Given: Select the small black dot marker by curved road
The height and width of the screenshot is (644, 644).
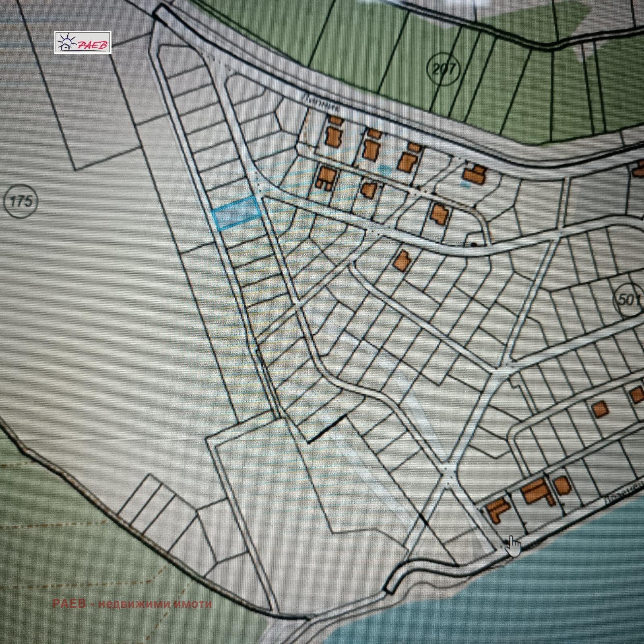Looking at the screenshot, I should [x=473, y=244].
